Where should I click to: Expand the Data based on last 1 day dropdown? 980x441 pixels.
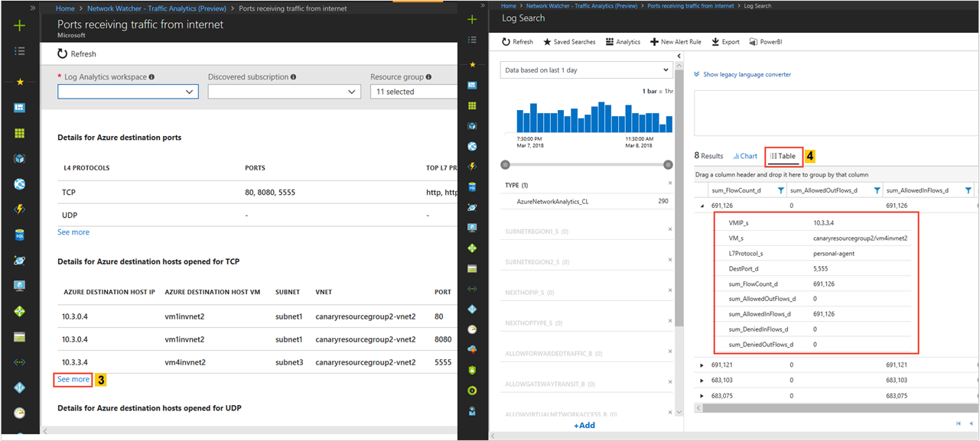[586, 70]
